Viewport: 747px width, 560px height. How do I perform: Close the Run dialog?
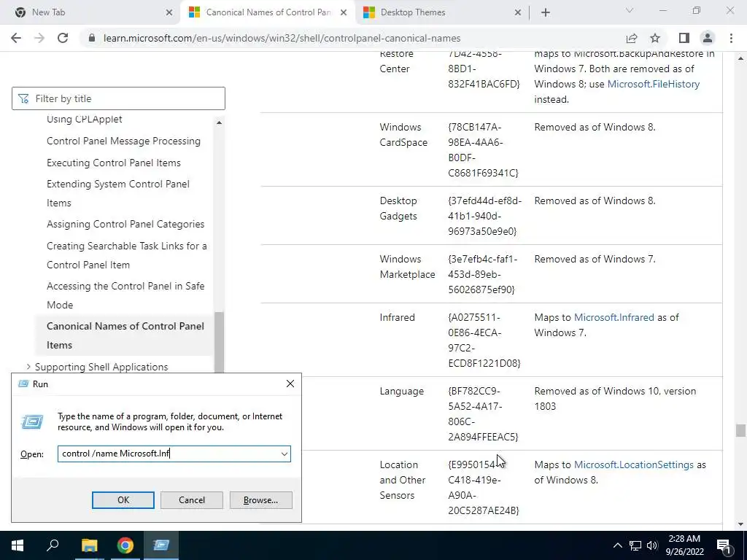pyautogui.click(x=290, y=384)
